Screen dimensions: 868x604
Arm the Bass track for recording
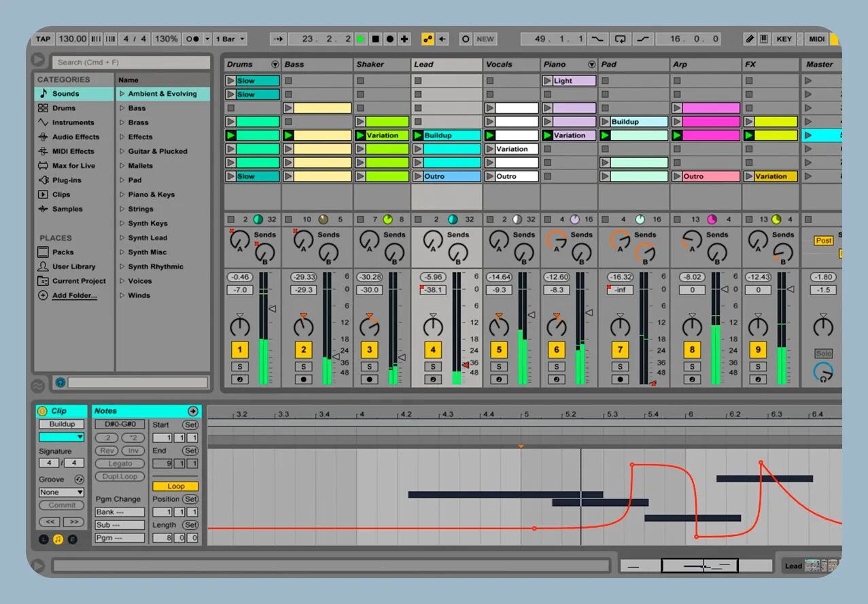(x=304, y=380)
